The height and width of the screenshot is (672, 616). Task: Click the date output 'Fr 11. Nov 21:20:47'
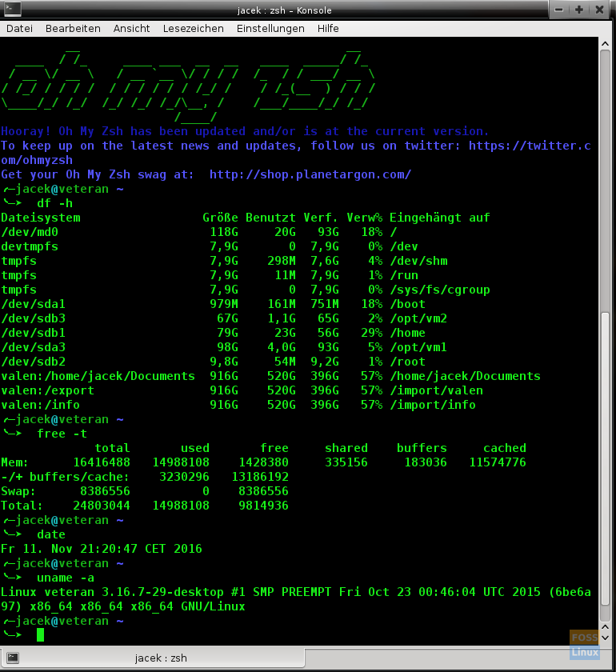pos(69,549)
